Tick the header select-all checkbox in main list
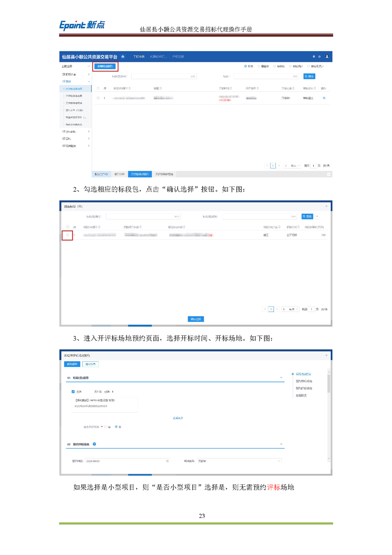This screenshot has height=555, width=392. pyautogui.click(x=98, y=88)
